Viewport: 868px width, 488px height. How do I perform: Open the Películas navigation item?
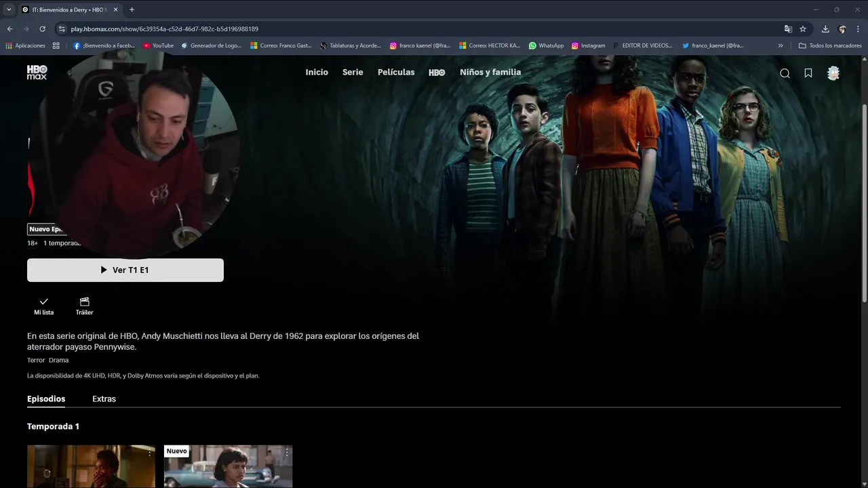(396, 72)
